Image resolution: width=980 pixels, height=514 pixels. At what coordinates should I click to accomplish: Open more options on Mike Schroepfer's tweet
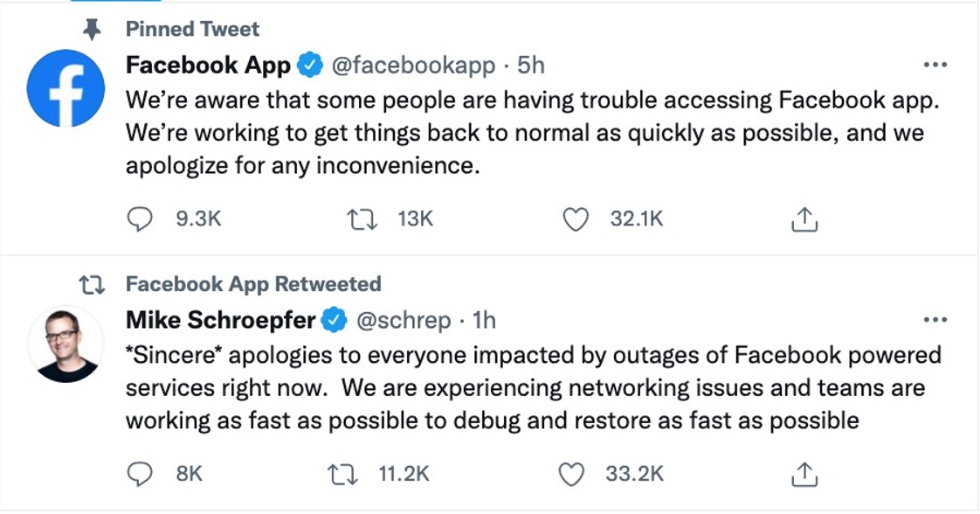point(935,320)
